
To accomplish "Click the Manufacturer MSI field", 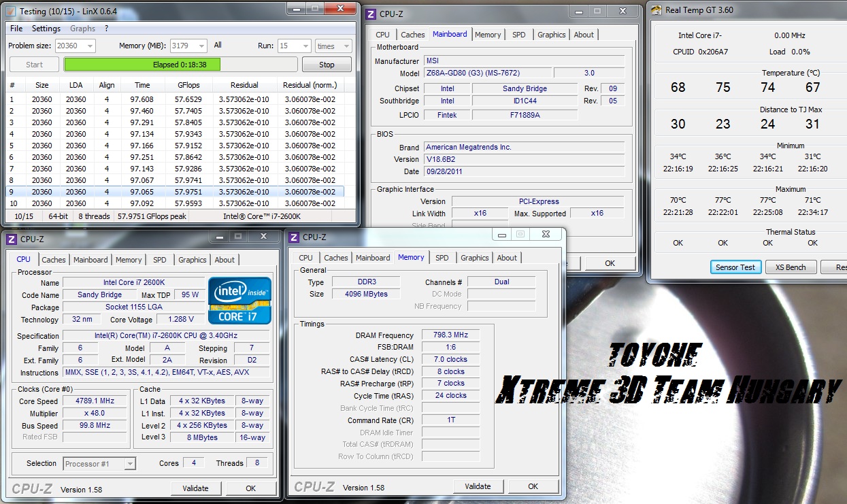I will (524, 61).
